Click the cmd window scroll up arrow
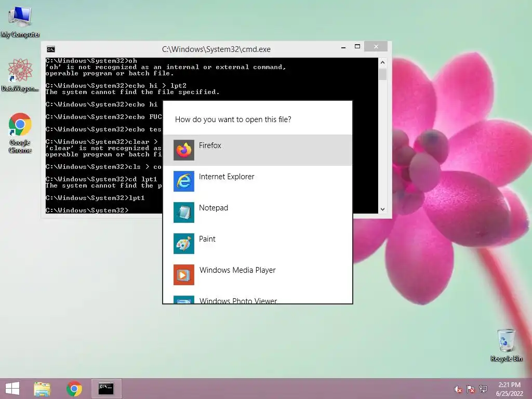The width and height of the screenshot is (532, 399). pos(382,62)
